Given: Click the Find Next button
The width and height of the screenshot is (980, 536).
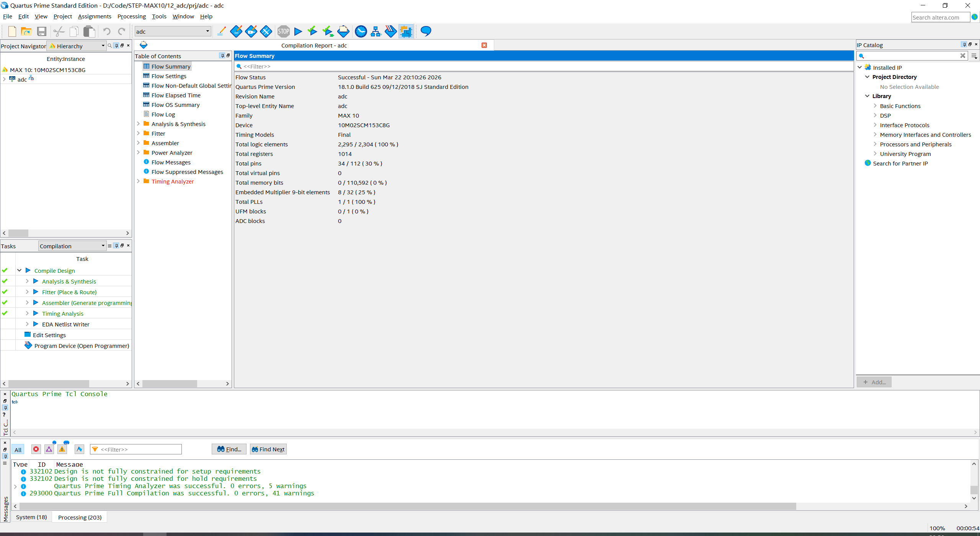Looking at the screenshot, I should [x=268, y=449].
